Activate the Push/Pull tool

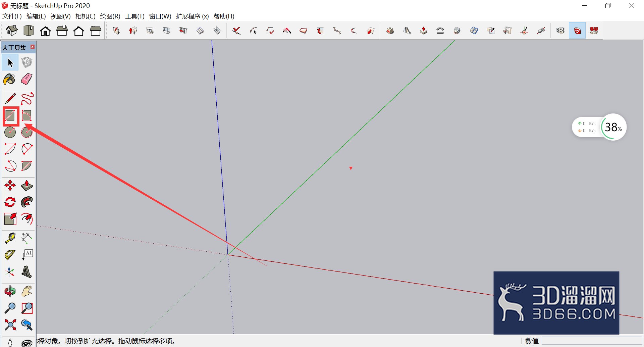click(27, 185)
